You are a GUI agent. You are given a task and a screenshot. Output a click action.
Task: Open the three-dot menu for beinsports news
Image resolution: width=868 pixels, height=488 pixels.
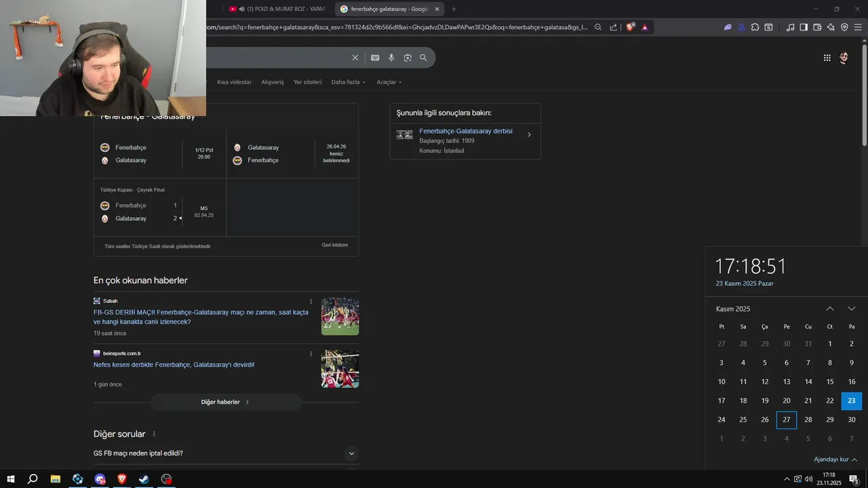pyautogui.click(x=311, y=353)
